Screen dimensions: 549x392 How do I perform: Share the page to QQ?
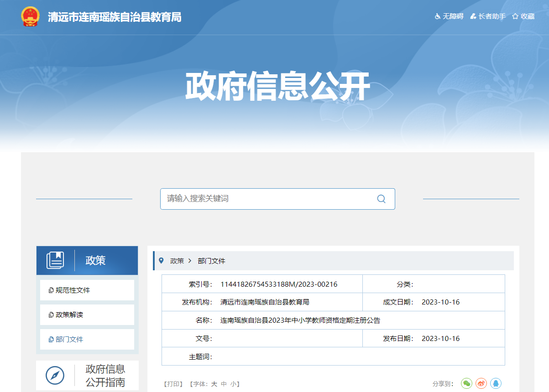(496, 383)
